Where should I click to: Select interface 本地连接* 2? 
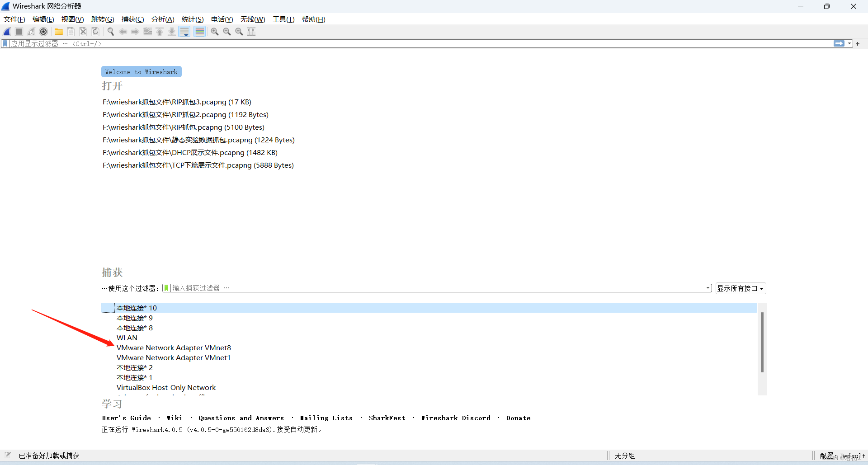[429, 367]
